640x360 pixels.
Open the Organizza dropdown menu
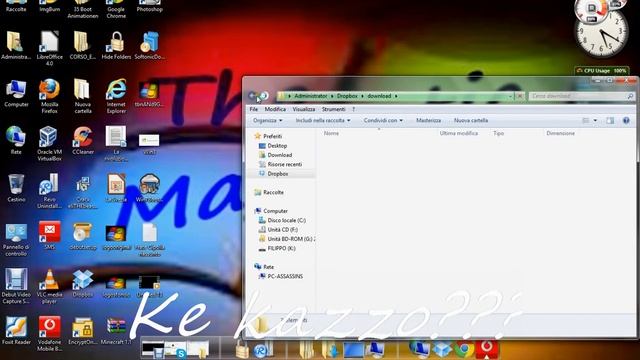pos(267,120)
